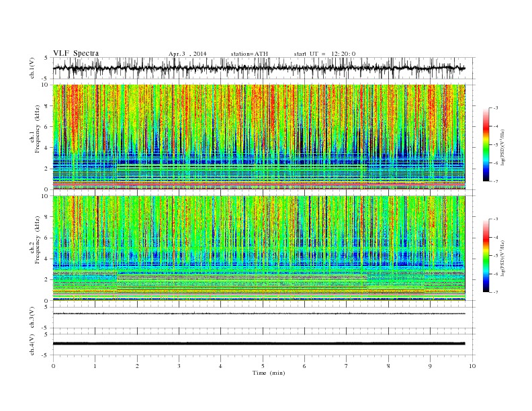
Task: Click the ch.2 "Frequency (kHz)" axis label
Action: pyautogui.click(x=37, y=240)
